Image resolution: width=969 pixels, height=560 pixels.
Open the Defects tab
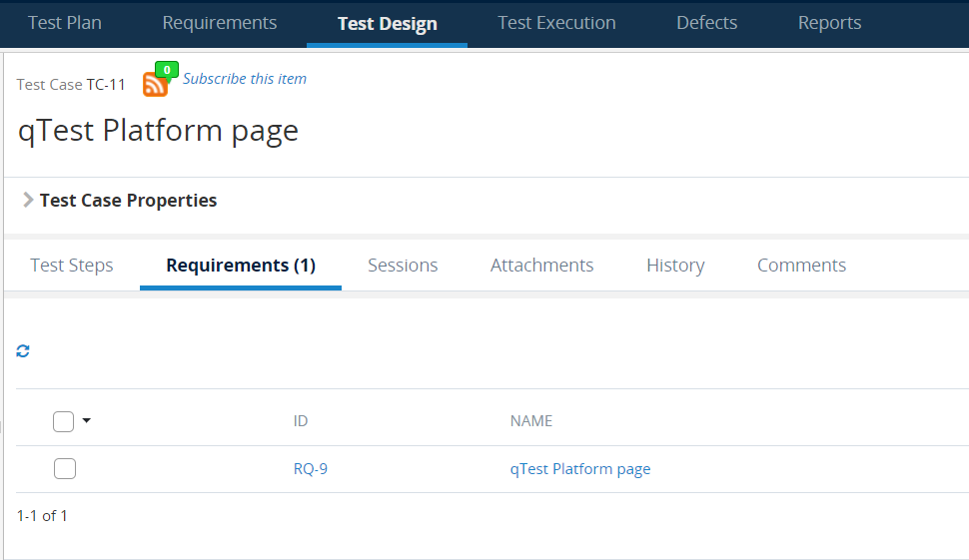(706, 23)
